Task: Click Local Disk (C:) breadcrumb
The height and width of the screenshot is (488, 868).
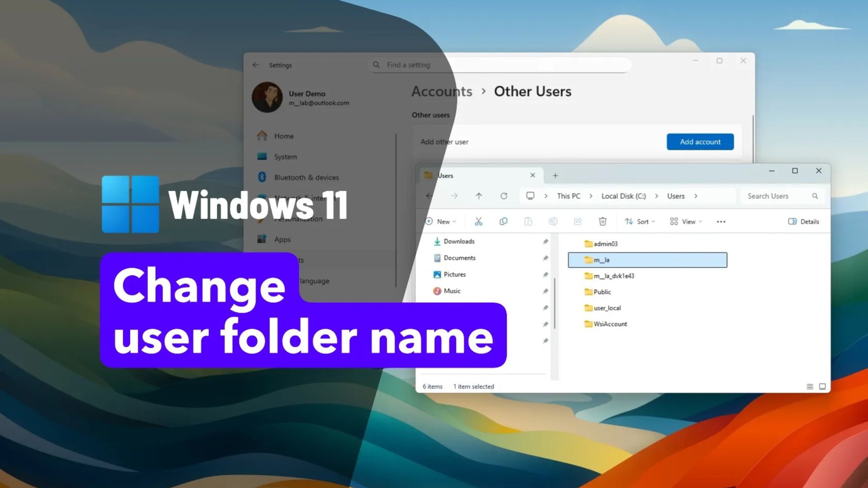Action: (x=623, y=196)
